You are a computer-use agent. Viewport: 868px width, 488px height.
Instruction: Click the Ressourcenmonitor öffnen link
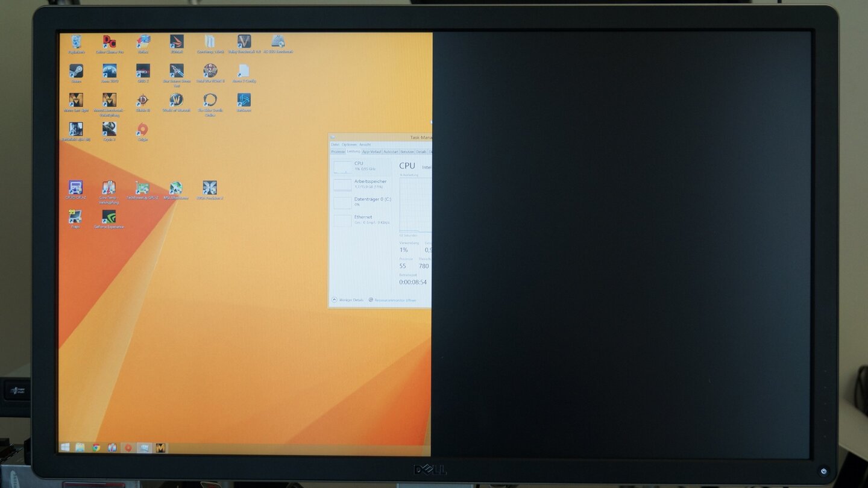[x=392, y=299]
